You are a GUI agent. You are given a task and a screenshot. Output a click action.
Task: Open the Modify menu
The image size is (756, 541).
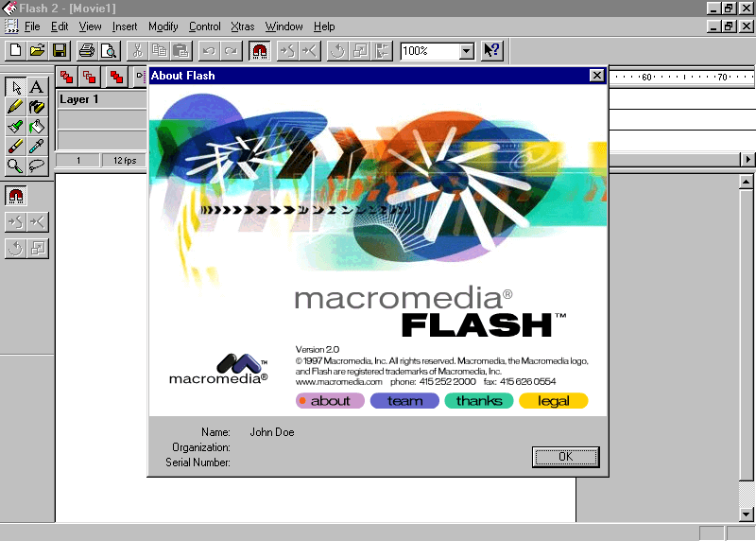click(x=163, y=26)
